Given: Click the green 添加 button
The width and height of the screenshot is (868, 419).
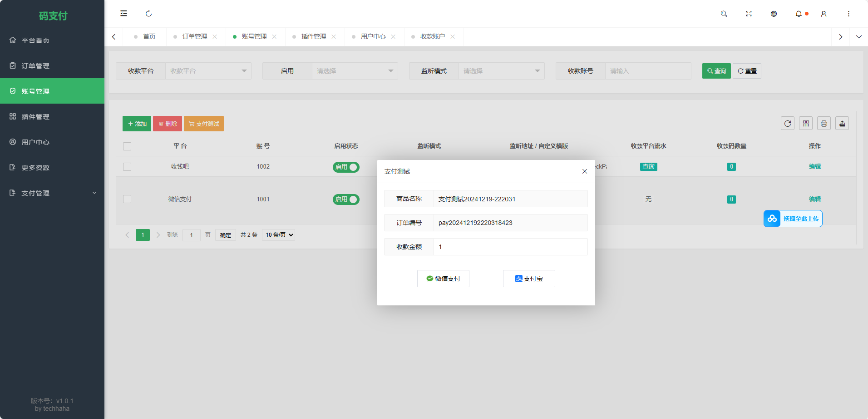Looking at the screenshot, I should tap(137, 124).
